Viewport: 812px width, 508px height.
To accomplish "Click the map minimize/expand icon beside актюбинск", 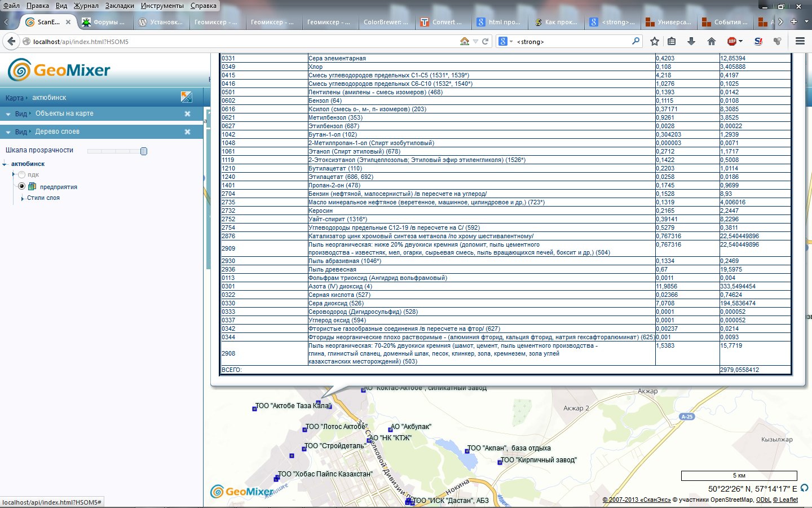I will [187, 97].
